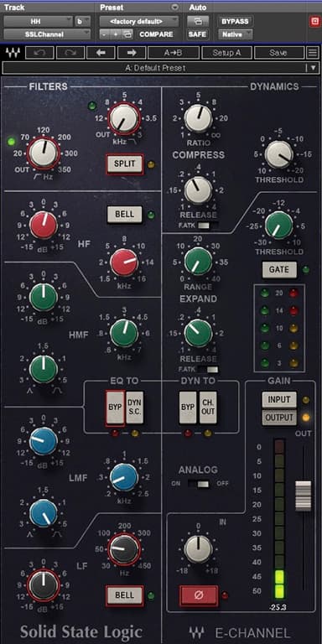Screen dimensions: 322x644
Task: Click the green gate THRESHOLD knob
Action: point(279,225)
